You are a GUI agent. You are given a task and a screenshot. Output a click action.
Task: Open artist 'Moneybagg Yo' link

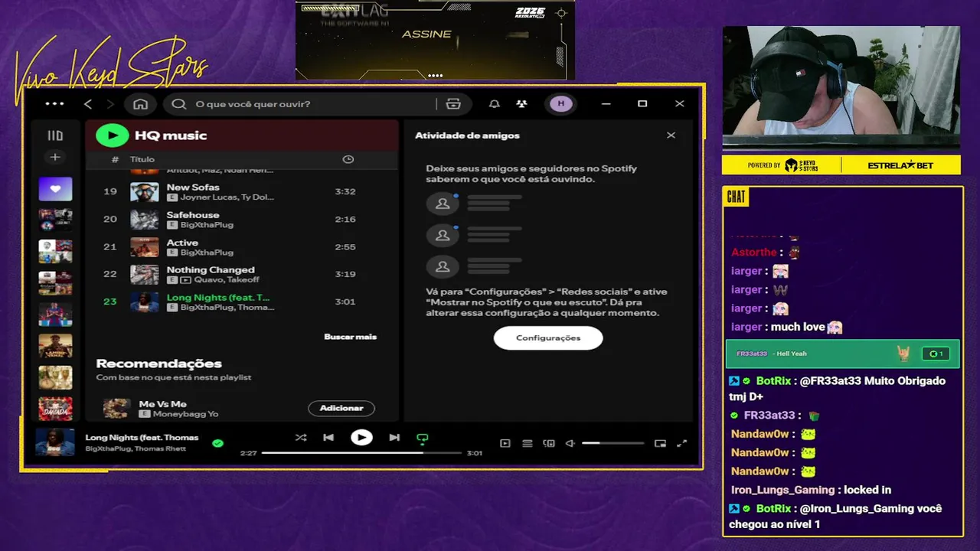click(185, 414)
